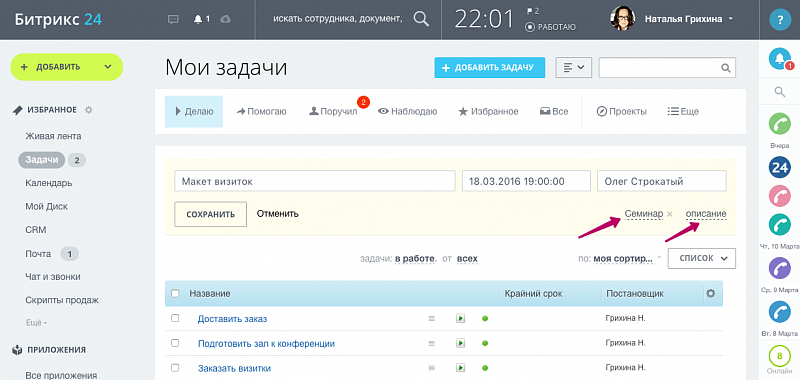This screenshot has width=800, height=380.
Task: Click the Отменить link
Action: [x=278, y=214]
